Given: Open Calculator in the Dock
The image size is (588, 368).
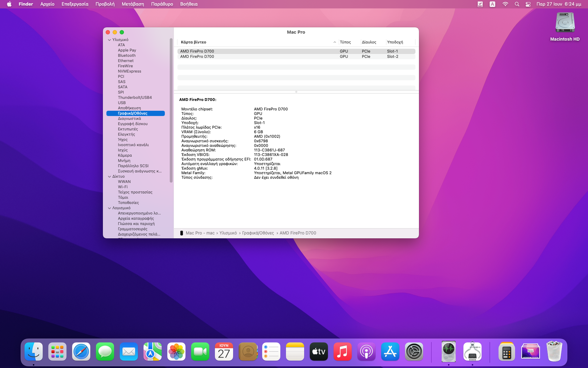Looking at the screenshot, I should 507,352.
